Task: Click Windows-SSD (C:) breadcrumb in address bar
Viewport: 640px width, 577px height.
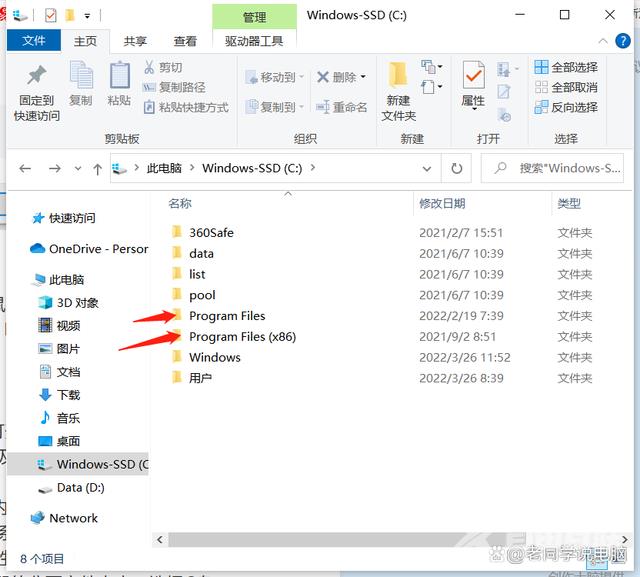Action: [x=252, y=168]
